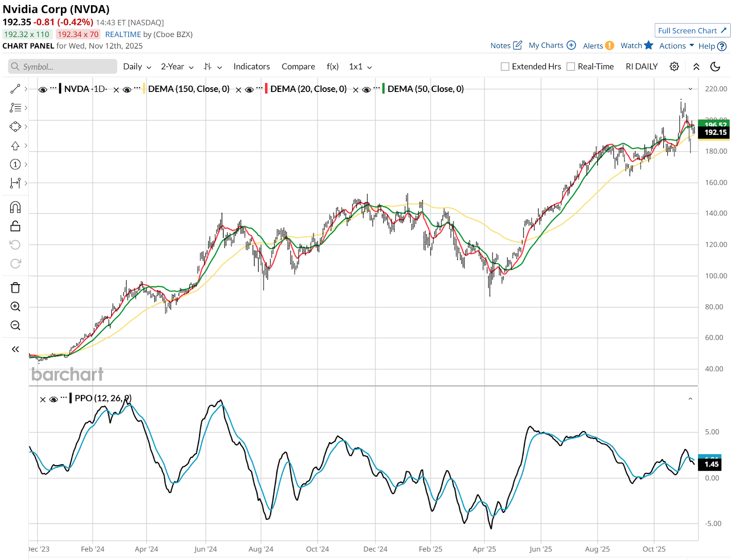Screen dimensions: 739x560
Task: Add symbol to watchlist via Watch star
Action: (x=649, y=46)
